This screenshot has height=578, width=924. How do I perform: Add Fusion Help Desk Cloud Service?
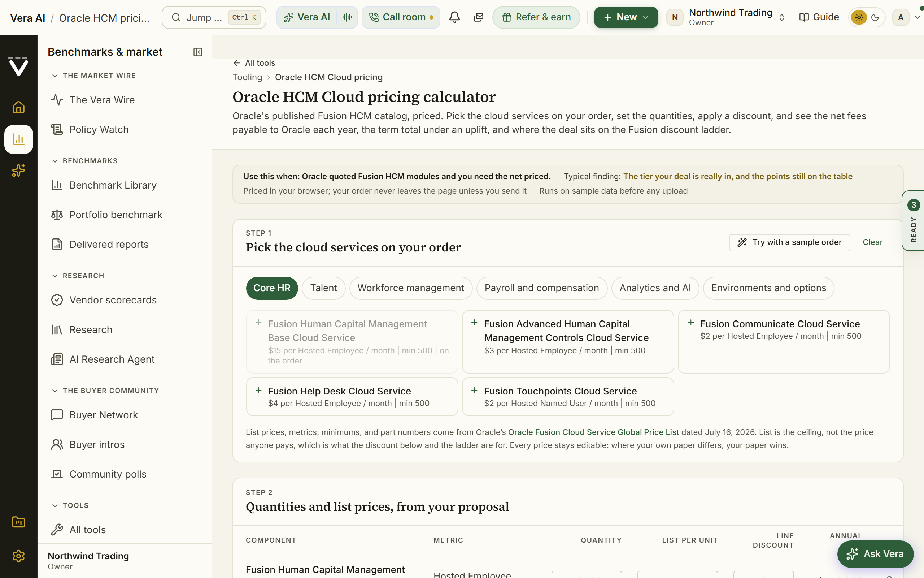[x=352, y=396]
